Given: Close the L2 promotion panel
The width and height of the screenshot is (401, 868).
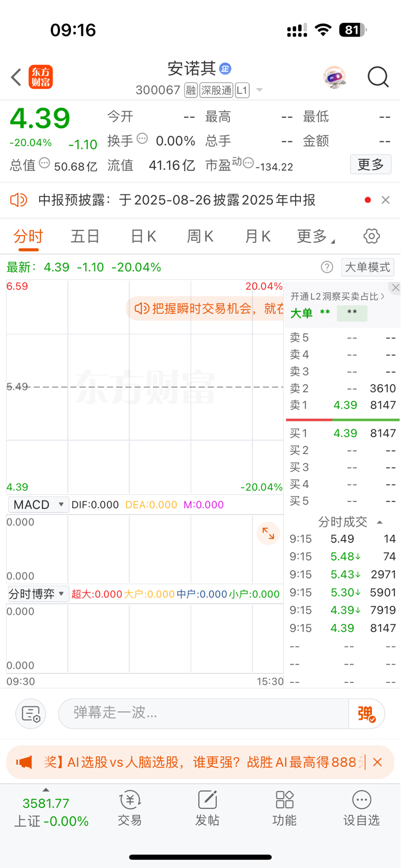Looking at the screenshot, I should click(x=395, y=288).
